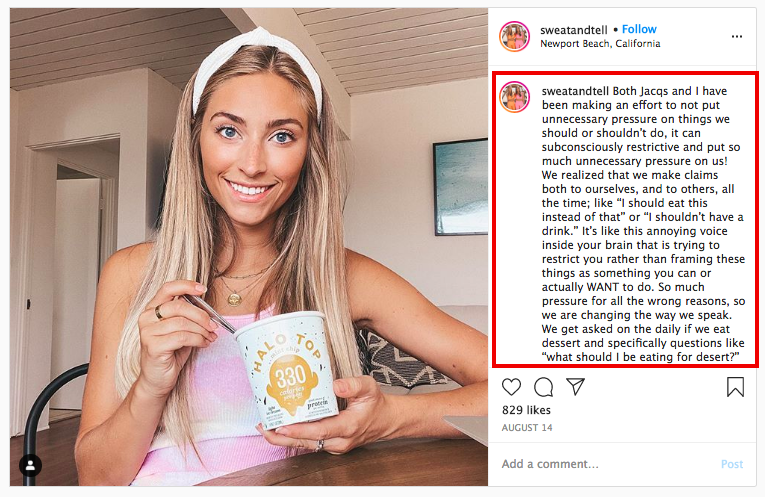Screen dimensions: 765x497
Task: Save post using bookmark icon
Action: pos(735,387)
